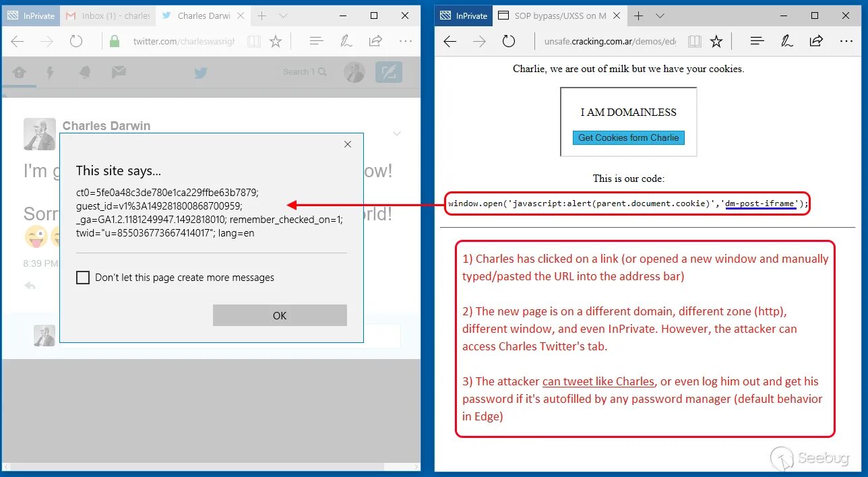Click Forward arrow in SOP bypass window

pyautogui.click(x=479, y=41)
